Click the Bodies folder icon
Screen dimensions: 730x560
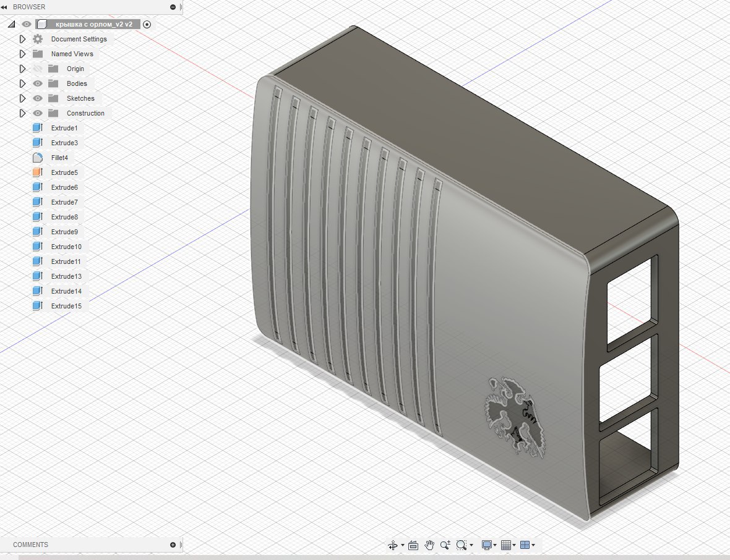click(x=54, y=83)
